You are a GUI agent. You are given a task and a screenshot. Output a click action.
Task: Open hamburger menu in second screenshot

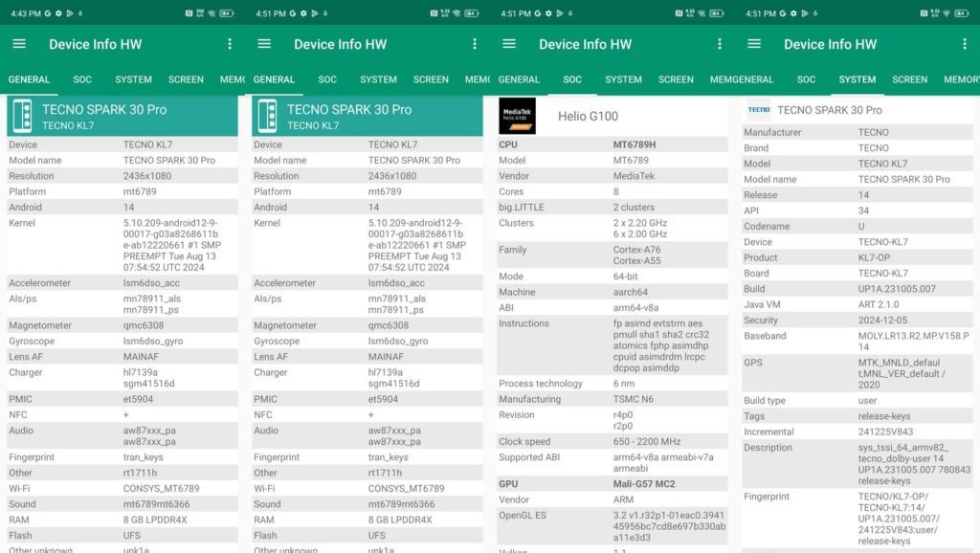pos(264,44)
